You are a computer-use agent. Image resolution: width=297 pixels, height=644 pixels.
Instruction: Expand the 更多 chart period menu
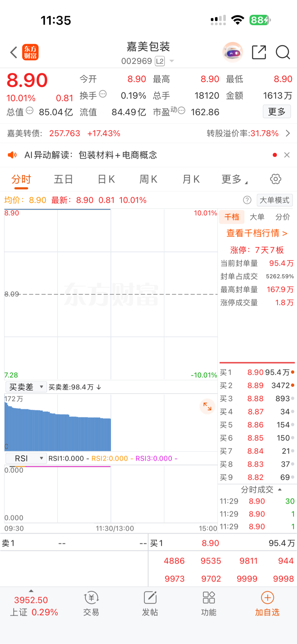click(234, 179)
